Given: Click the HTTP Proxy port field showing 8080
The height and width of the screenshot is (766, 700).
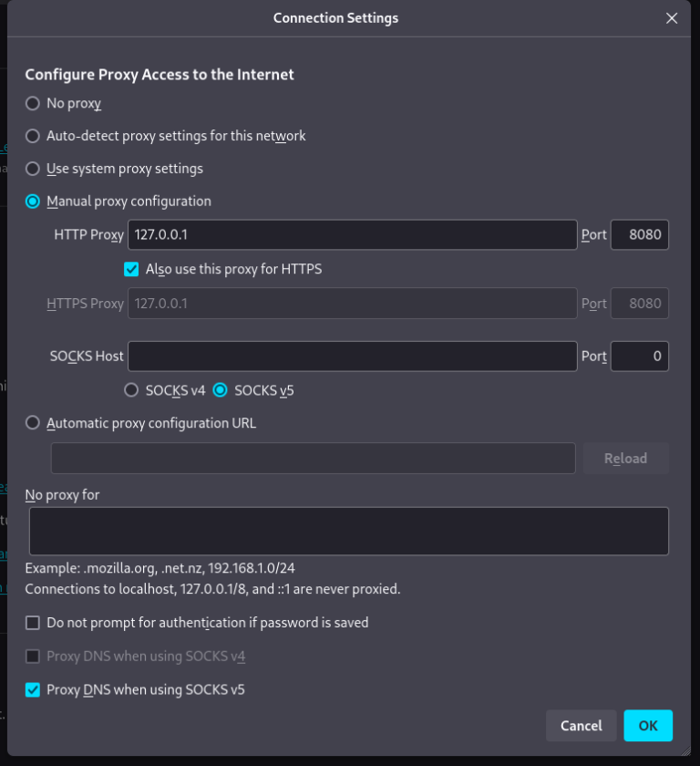Looking at the screenshot, I should pyautogui.click(x=639, y=234).
